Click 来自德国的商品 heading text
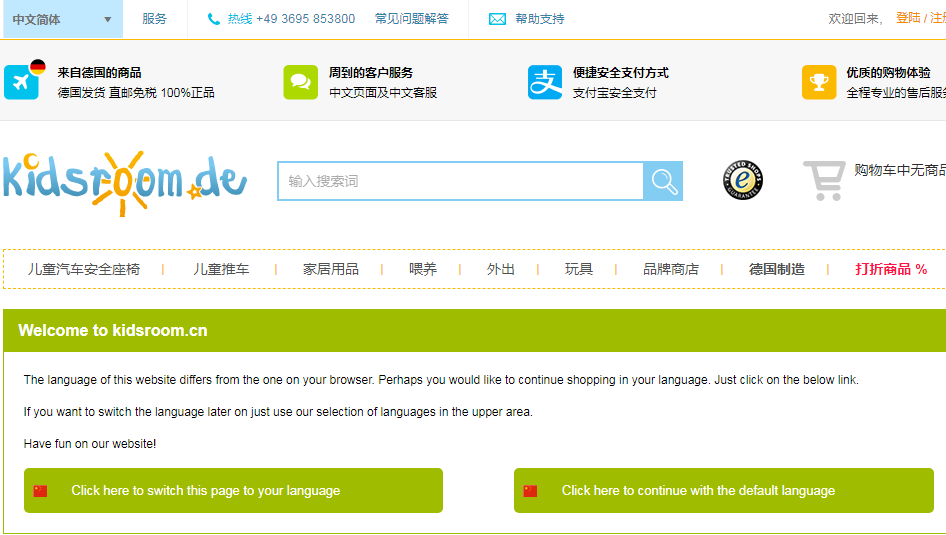 (x=100, y=72)
